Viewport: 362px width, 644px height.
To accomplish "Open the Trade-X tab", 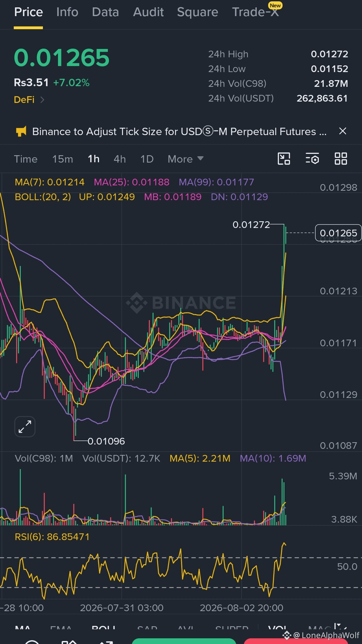I will 255,12.
